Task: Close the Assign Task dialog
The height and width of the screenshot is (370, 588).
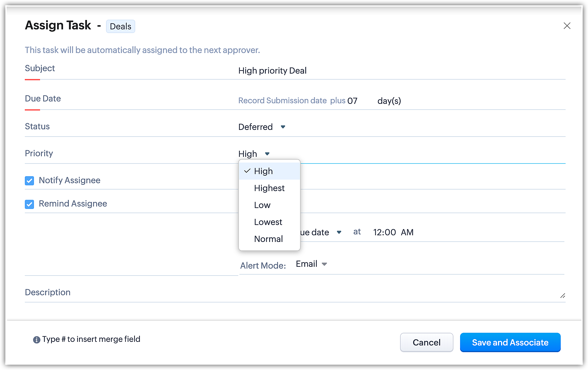Action: pyautogui.click(x=567, y=26)
